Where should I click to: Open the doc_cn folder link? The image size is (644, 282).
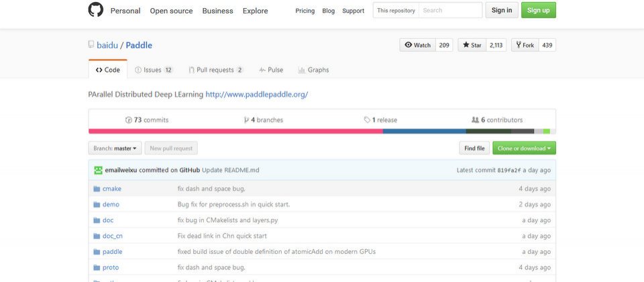pyautogui.click(x=113, y=236)
